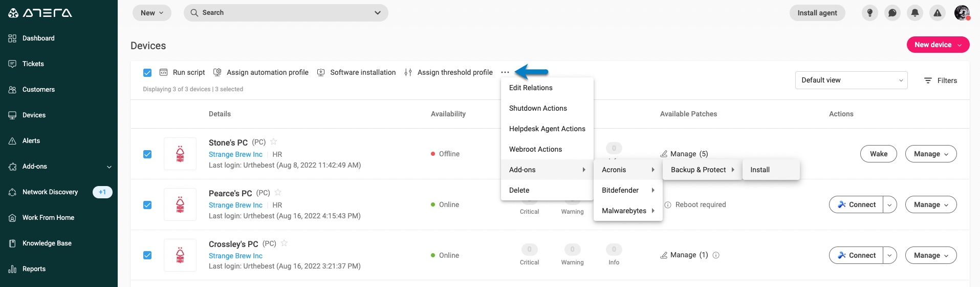Open the Backup & Protect submenu
The height and width of the screenshot is (287, 980).
tap(702, 170)
